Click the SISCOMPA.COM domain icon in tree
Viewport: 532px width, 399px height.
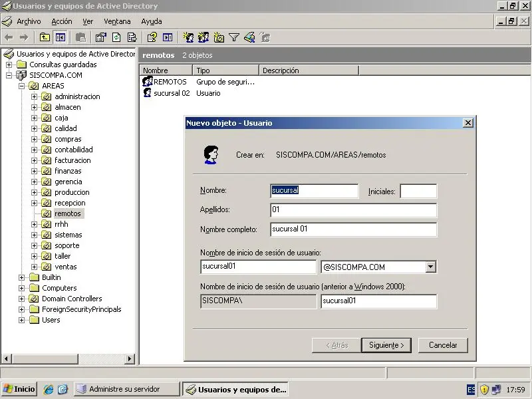tap(21, 75)
